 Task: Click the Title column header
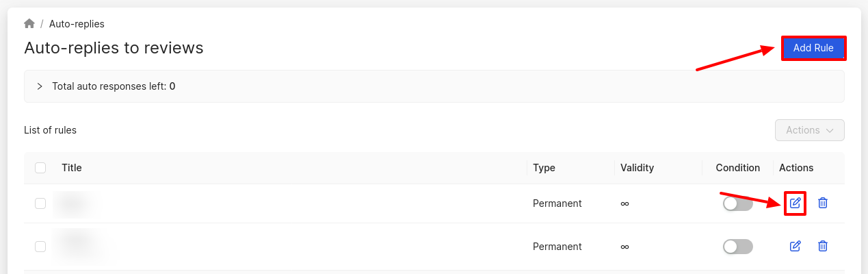click(72, 168)
